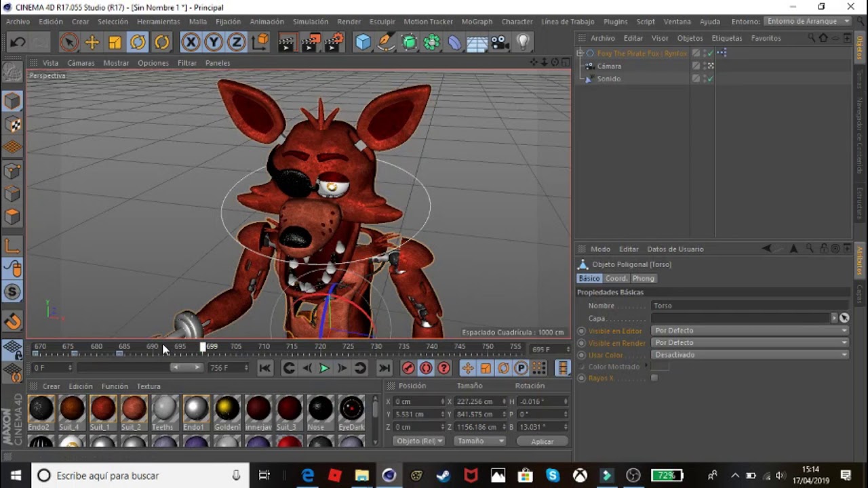Click frame 720 on timeline ruler

pos(320,347)
